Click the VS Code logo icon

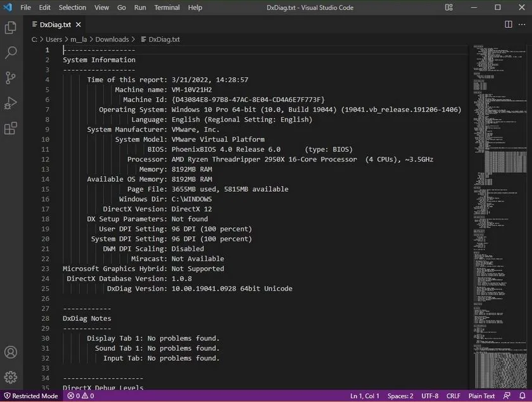coord(8,7)
